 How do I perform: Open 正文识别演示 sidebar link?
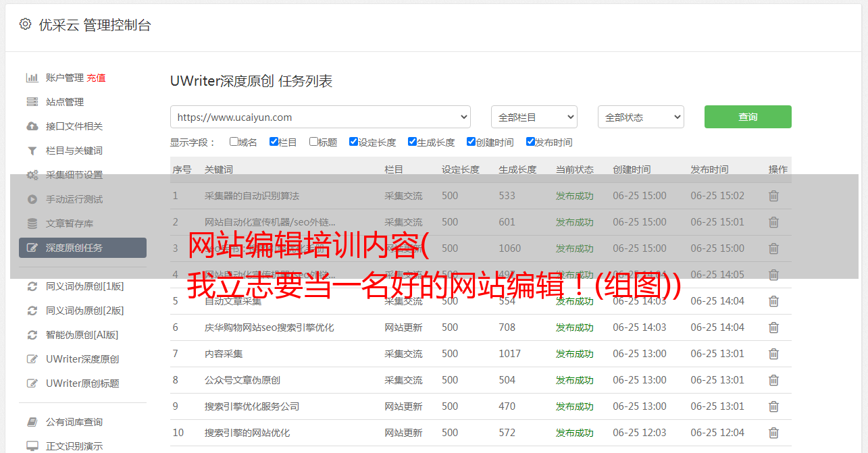click(x=74, y=446)
